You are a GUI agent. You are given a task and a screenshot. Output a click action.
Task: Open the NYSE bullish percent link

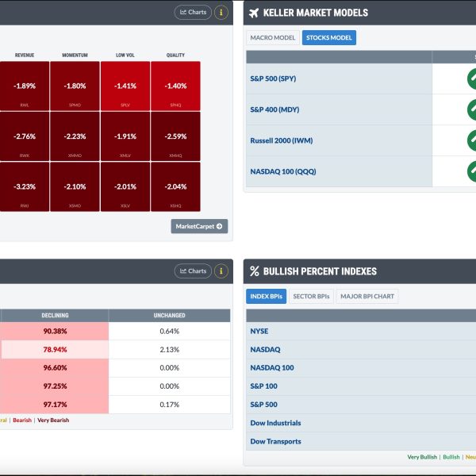click(259, 331)
